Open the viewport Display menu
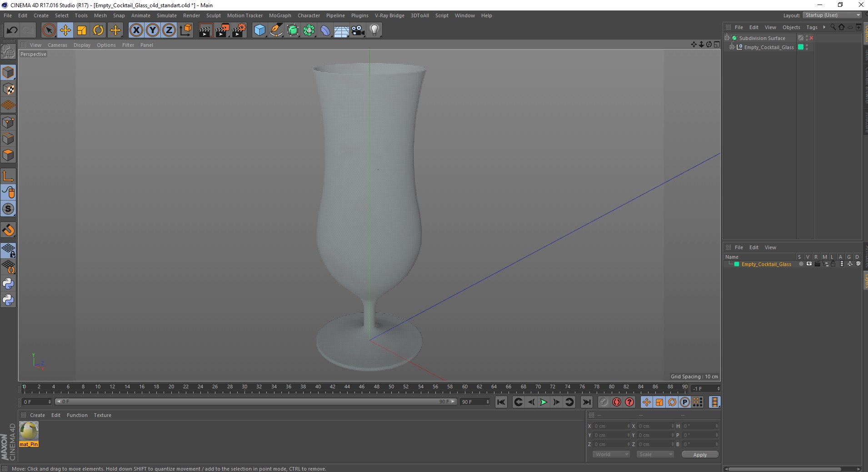868x472 pixels. (x=82, y=45)
